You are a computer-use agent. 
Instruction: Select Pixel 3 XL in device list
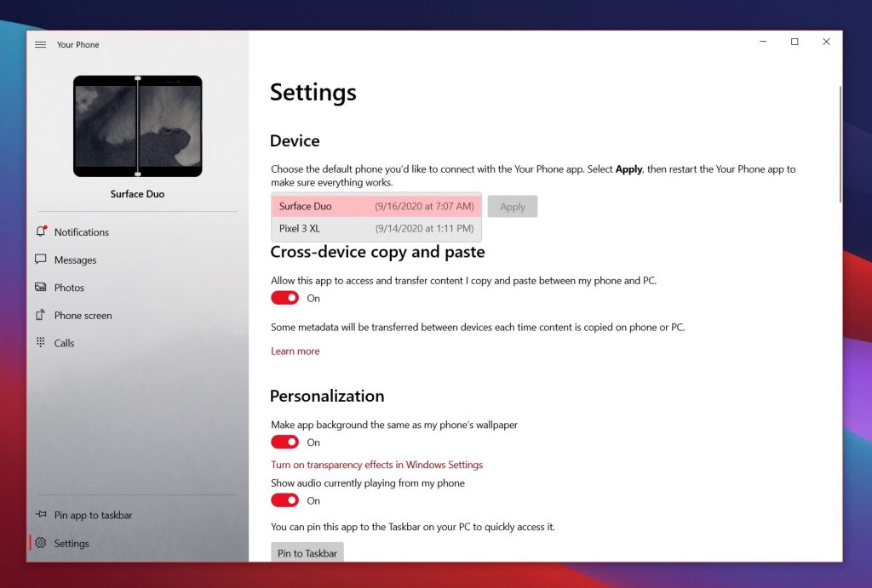coord(376,228)
